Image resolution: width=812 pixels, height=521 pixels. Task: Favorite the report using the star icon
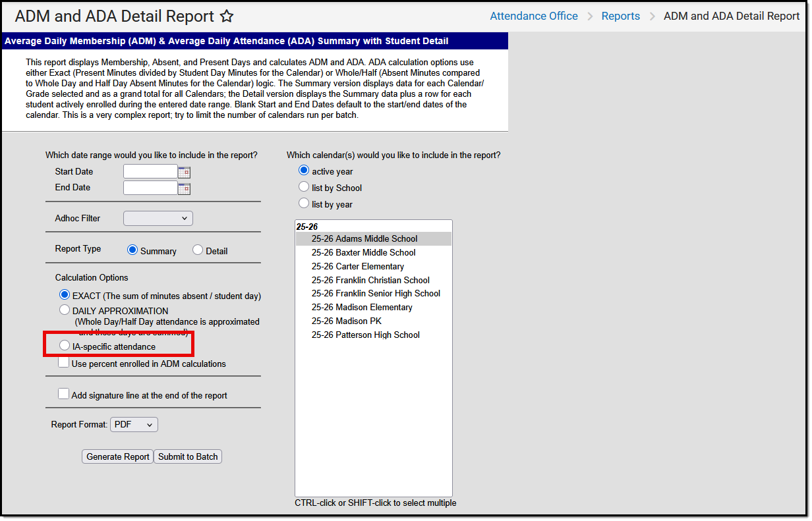226,16
